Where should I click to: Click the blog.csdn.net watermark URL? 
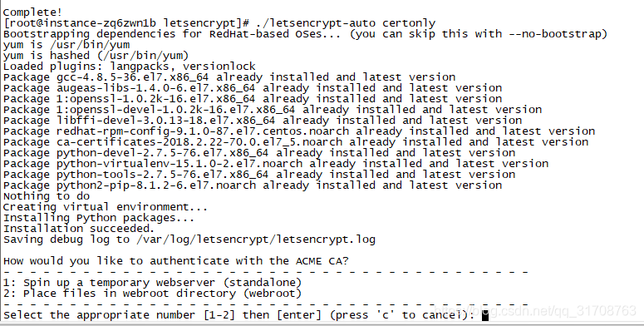point(535,310)
